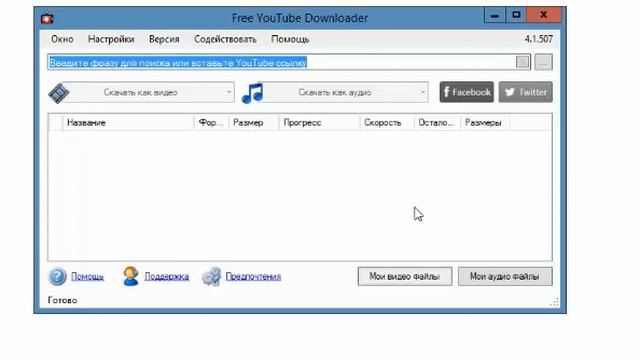
Task: Open the Окно menu
Action: (62, 39)
